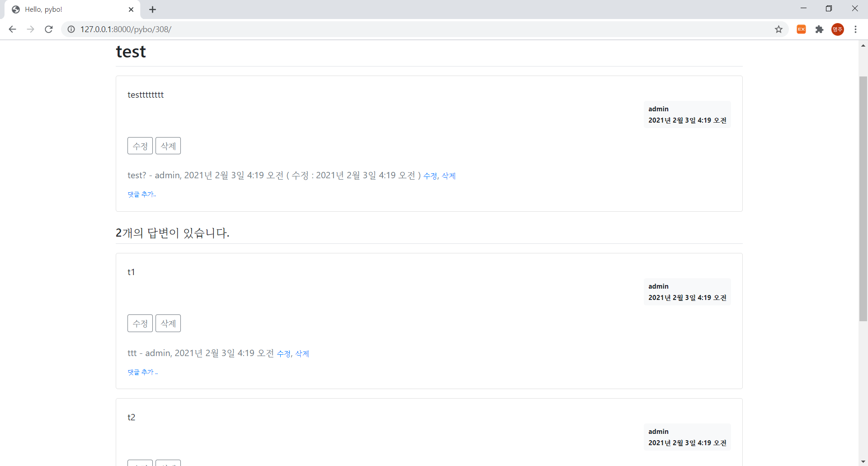This screenshot has height=466, width=868.
Task: Click 삭제 link next to the ttt comment
Action: point(302,354)
